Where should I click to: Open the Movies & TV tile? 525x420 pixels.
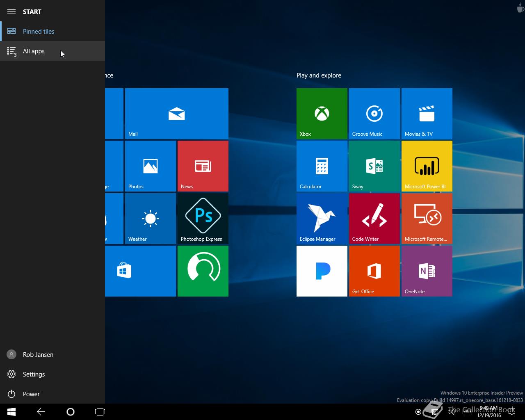coord(427,114)
